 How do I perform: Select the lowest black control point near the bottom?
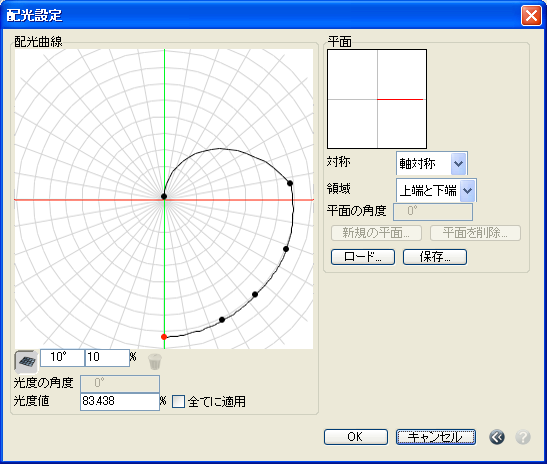(x=222, y=320)
